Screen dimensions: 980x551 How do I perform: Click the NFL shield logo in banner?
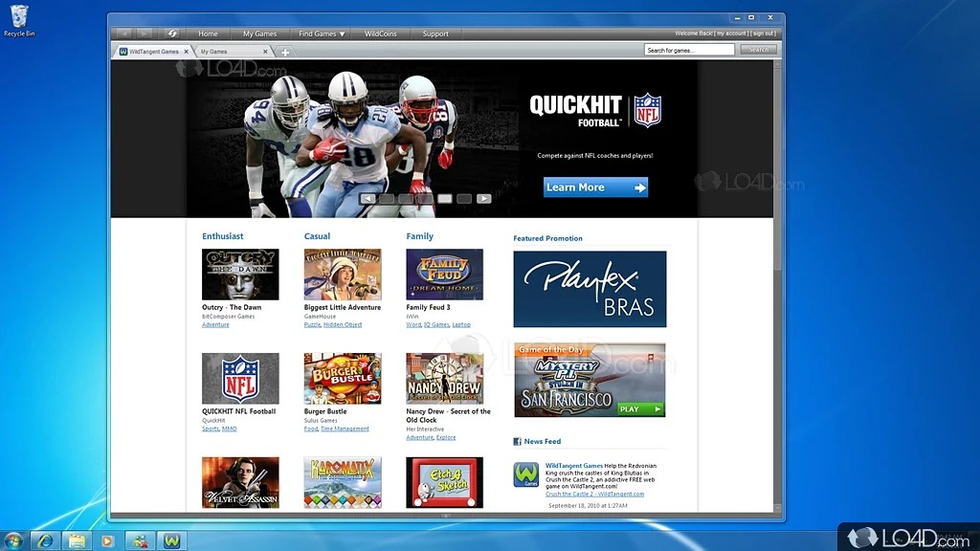pyautogui.click(x=648, y=111)
